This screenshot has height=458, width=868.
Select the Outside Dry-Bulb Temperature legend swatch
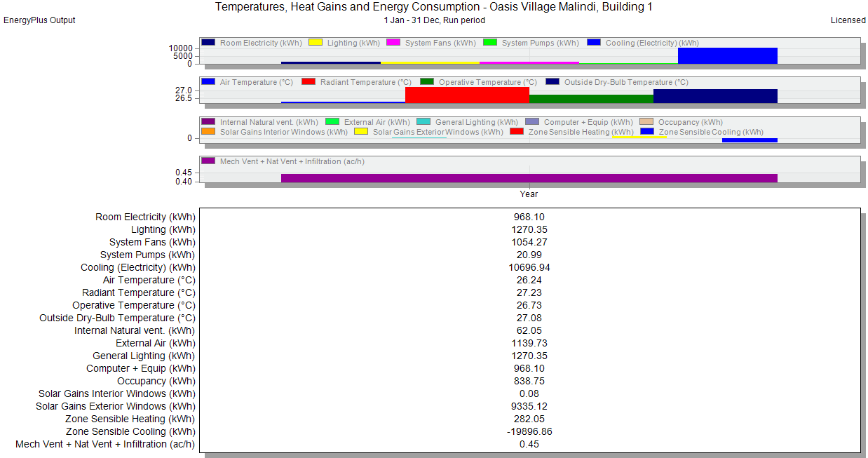552,82
